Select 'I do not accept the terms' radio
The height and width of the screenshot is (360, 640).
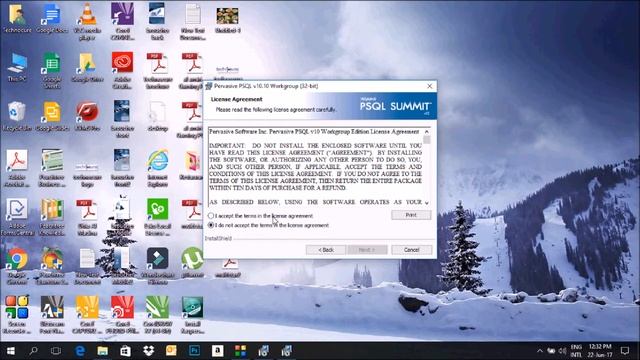(x=211, y=225)
